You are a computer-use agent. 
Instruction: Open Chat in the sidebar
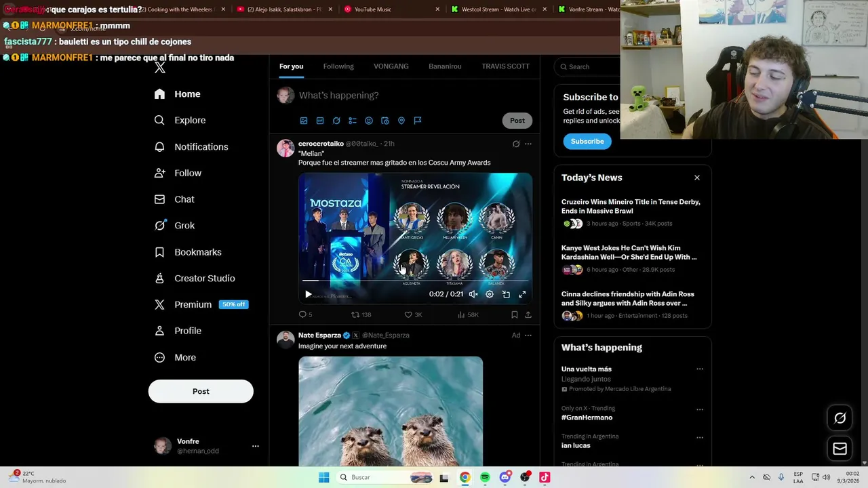175,199
